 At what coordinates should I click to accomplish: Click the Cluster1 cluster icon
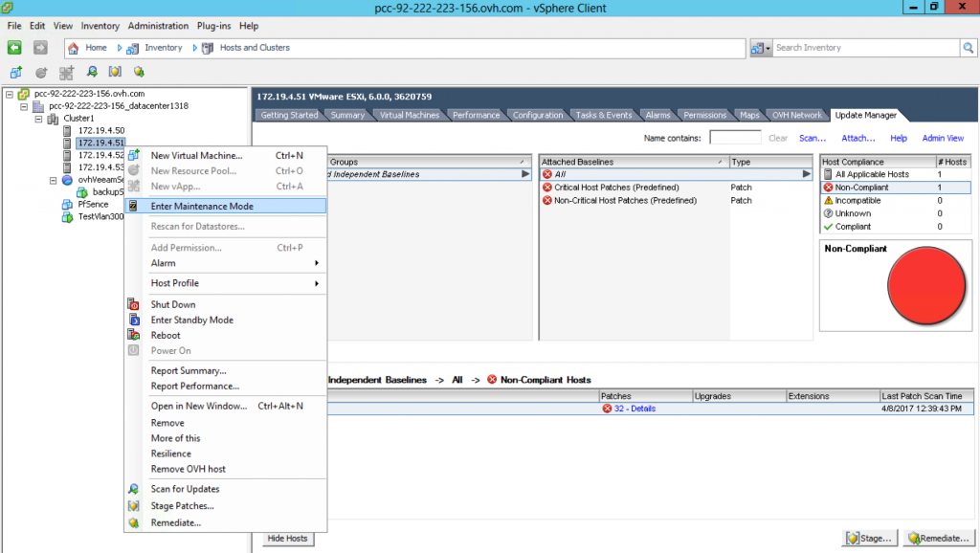54,118
